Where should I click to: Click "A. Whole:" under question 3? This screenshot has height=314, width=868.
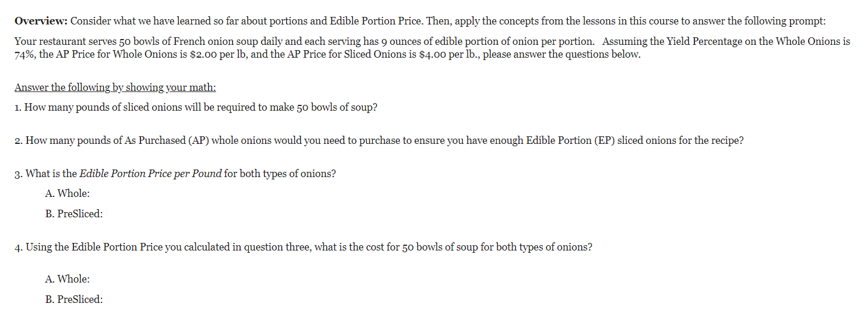(68, 193)
